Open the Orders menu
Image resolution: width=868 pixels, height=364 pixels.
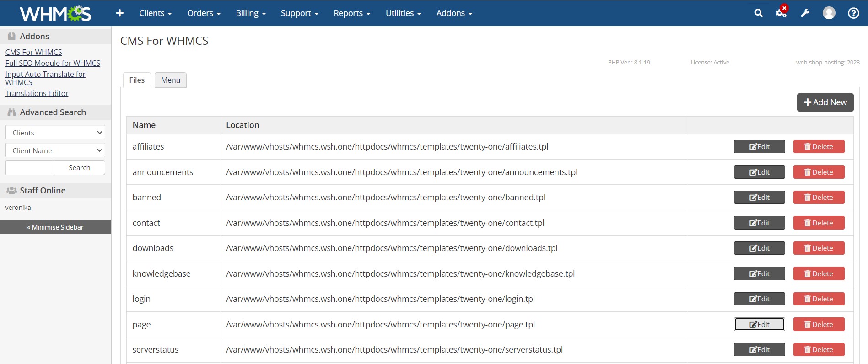tap(204, 13)
